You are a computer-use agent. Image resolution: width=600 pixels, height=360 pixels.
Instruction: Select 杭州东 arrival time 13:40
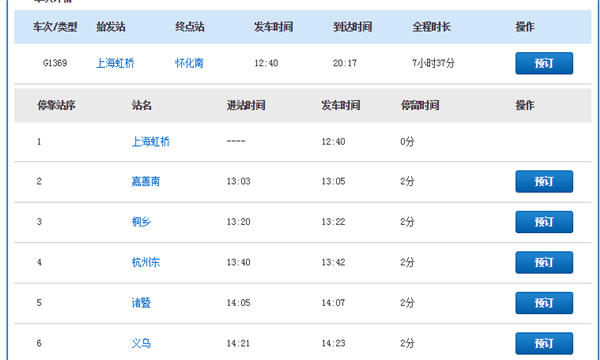[x=238, y=262]
